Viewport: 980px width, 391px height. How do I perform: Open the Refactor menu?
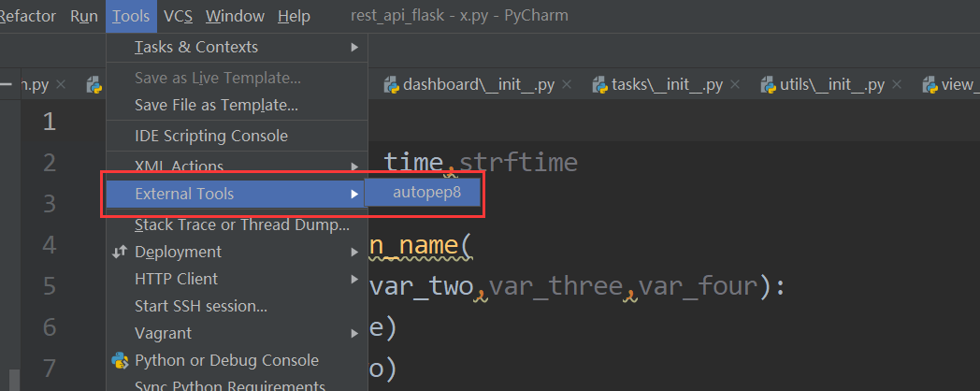[27, 16]
